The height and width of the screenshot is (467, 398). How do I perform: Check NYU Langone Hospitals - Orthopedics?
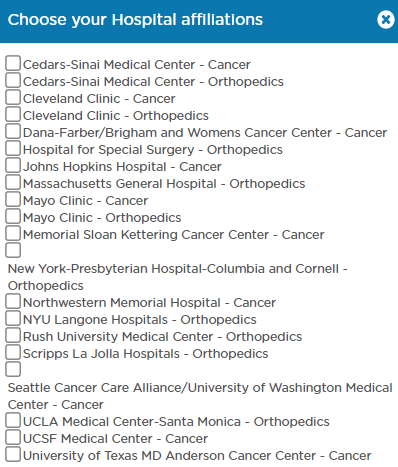[x=13, y=318]
